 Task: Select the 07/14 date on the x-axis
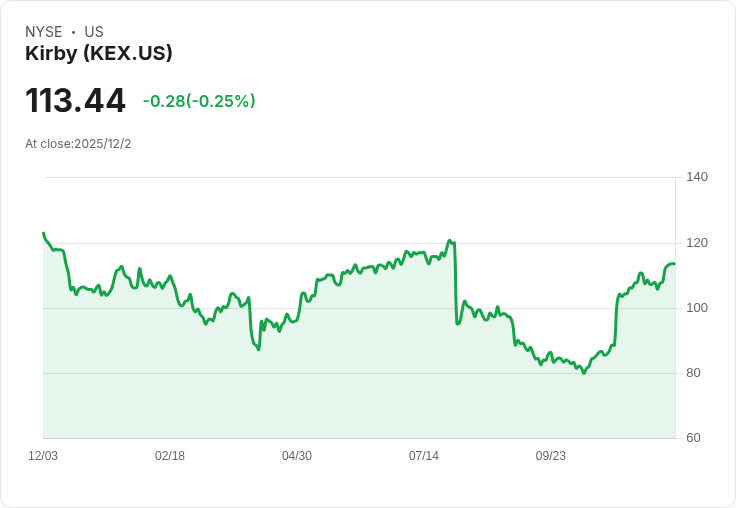424,455
